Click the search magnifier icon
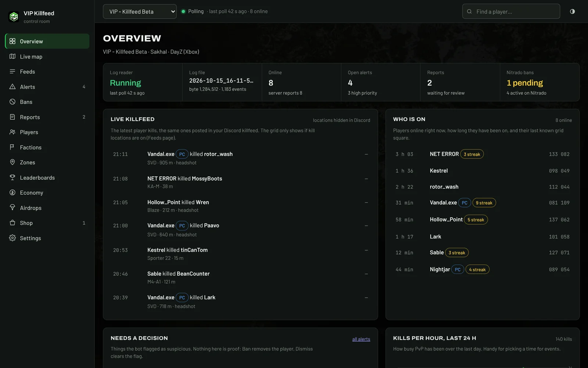Screen dimensions: 588x368 (469, 11)
